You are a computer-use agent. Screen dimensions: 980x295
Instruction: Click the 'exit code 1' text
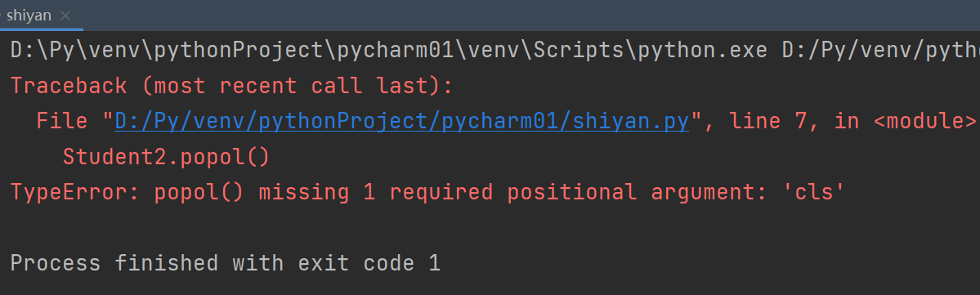click(x=369, y=263)
